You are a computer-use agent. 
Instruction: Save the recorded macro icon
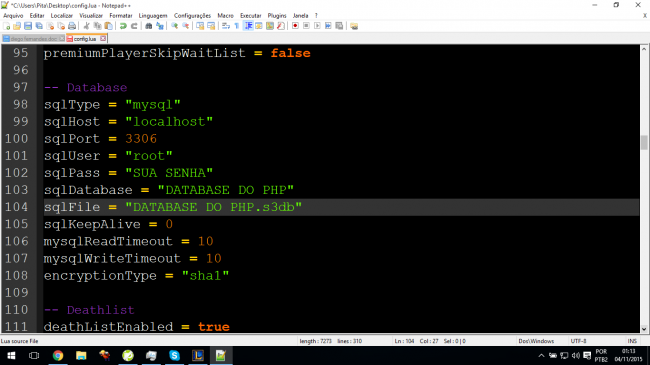(x=339, y=26)
